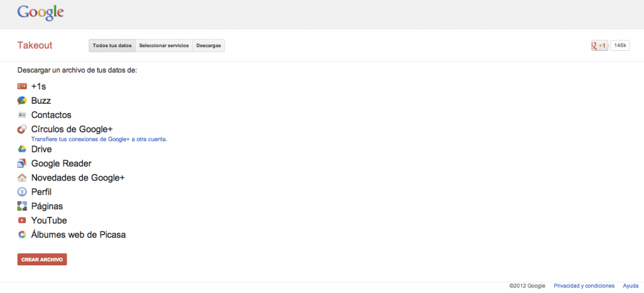Click the Páginas puzzle icon
644x293 pixels.
pos(22,206)
